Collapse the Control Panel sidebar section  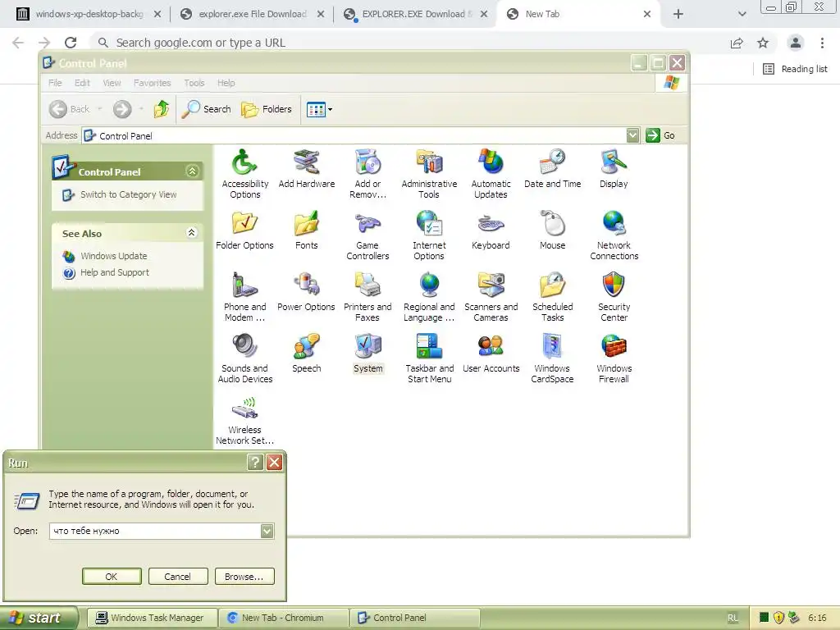pyautogui.click(x=192, y=171)
